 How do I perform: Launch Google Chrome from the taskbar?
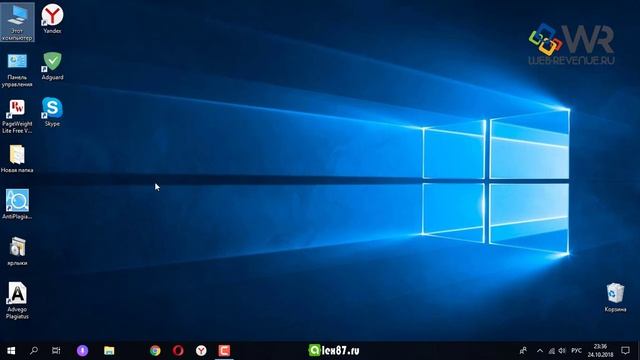click(155, 351)
